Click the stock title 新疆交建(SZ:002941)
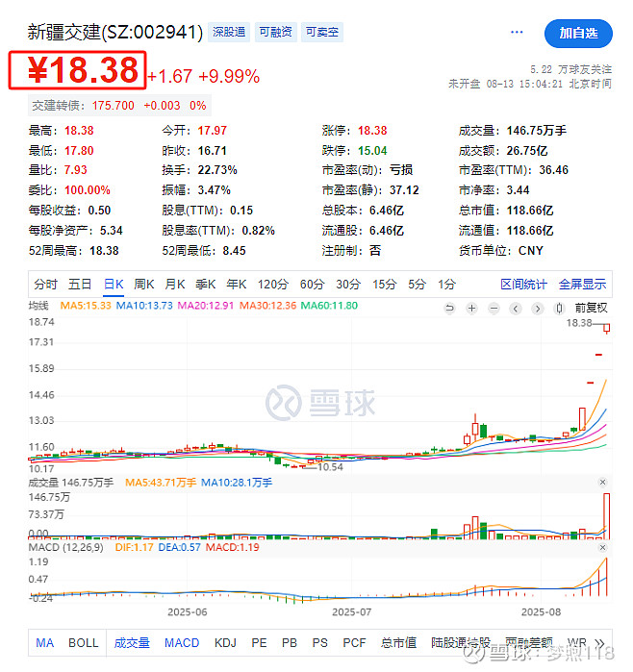 point(115,32)
